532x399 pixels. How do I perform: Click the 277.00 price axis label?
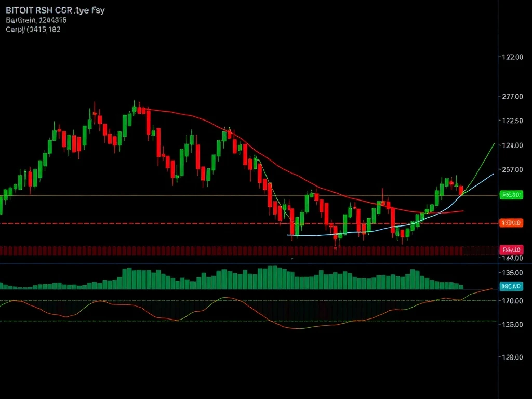[512, 96]
